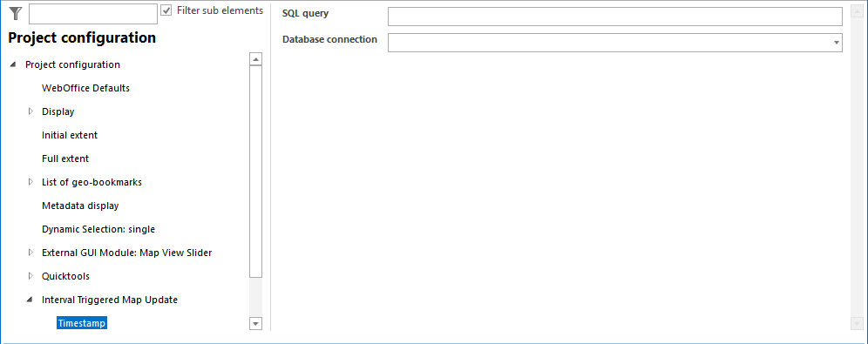The image size is (868, 344).
Task: Select WebOffice Defaults in the tree
Action: pyautogui.click(x=85, y=88)
